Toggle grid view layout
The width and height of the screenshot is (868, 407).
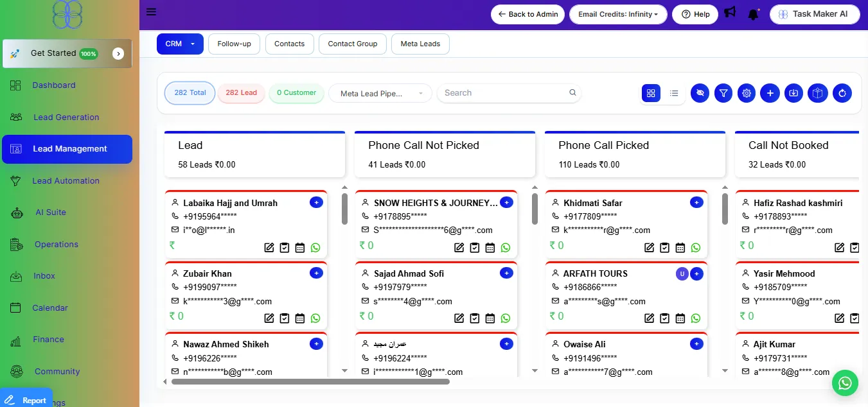[x=651, y=93]
